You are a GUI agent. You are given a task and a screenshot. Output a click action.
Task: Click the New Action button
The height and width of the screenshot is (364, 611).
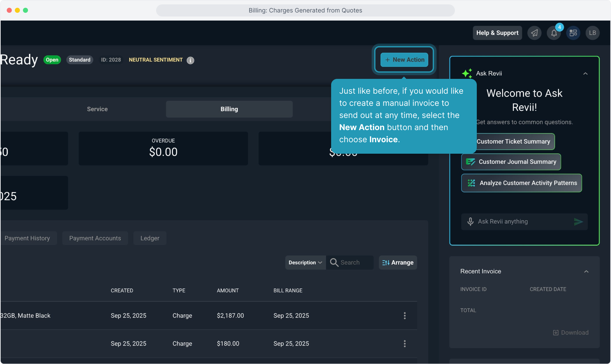(x=404, y=60)
